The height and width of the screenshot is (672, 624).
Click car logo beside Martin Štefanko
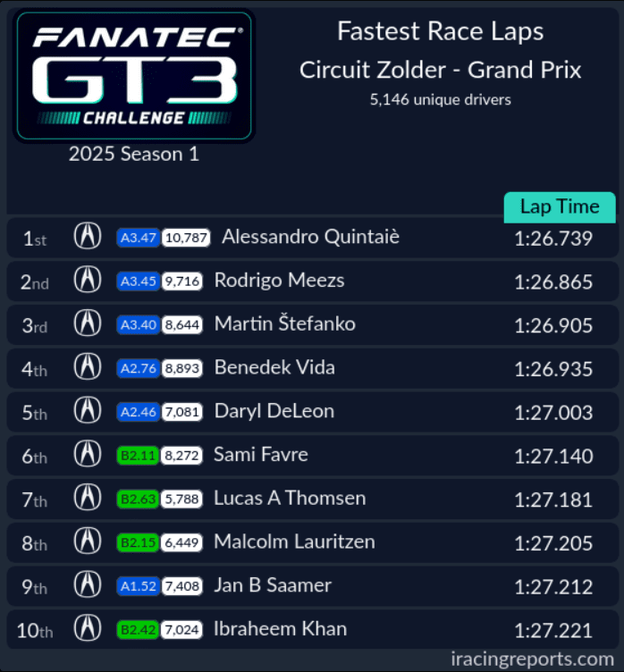88,323
